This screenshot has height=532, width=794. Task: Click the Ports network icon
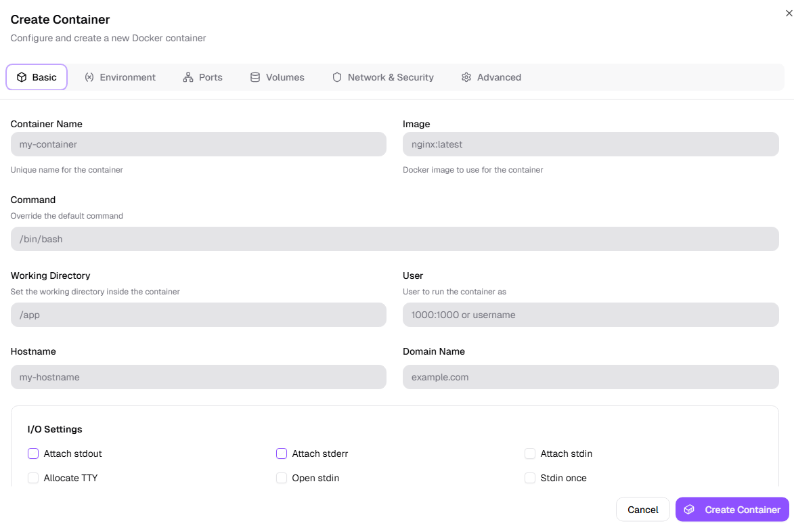tap(188, 77)
